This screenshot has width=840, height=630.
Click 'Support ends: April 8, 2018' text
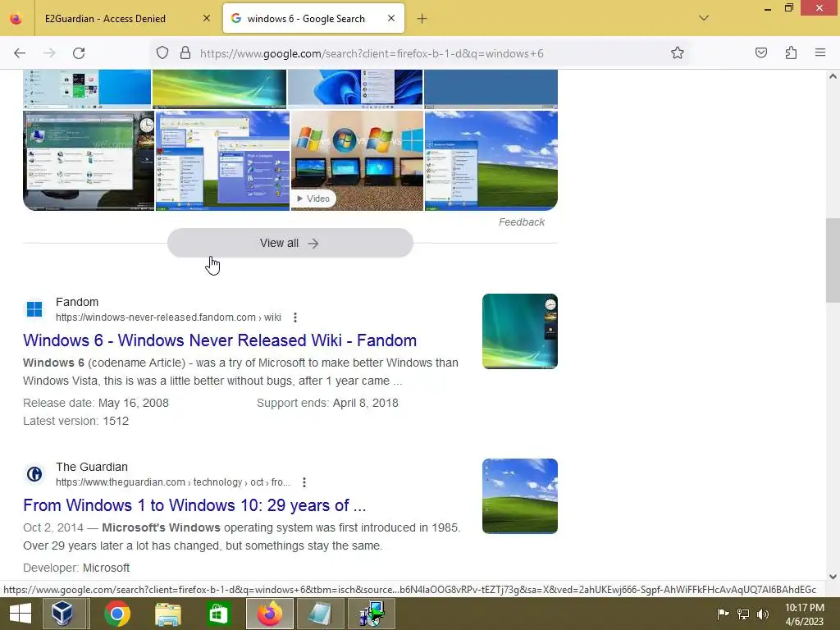(327, 403)
